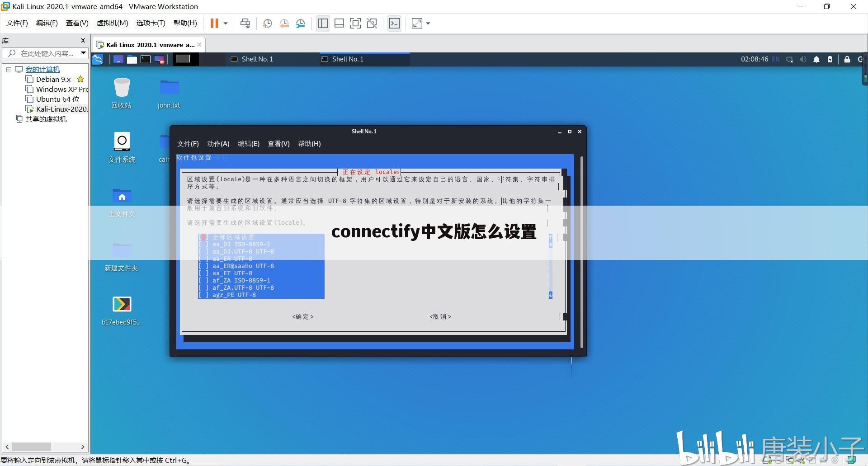Click the power manager battery tray icon
868x466 pixels.
[x=830, y=59]
